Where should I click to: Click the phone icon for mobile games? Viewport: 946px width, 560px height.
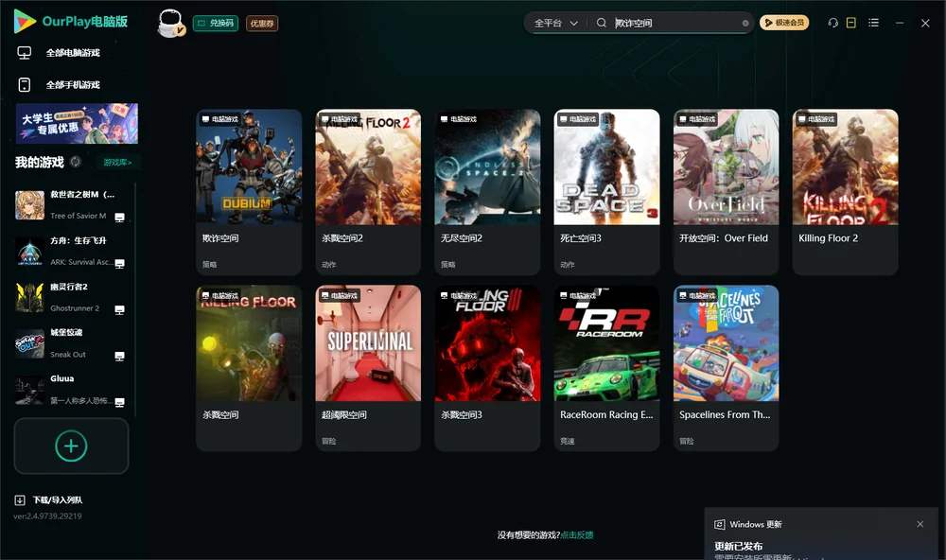click(25, 85)
